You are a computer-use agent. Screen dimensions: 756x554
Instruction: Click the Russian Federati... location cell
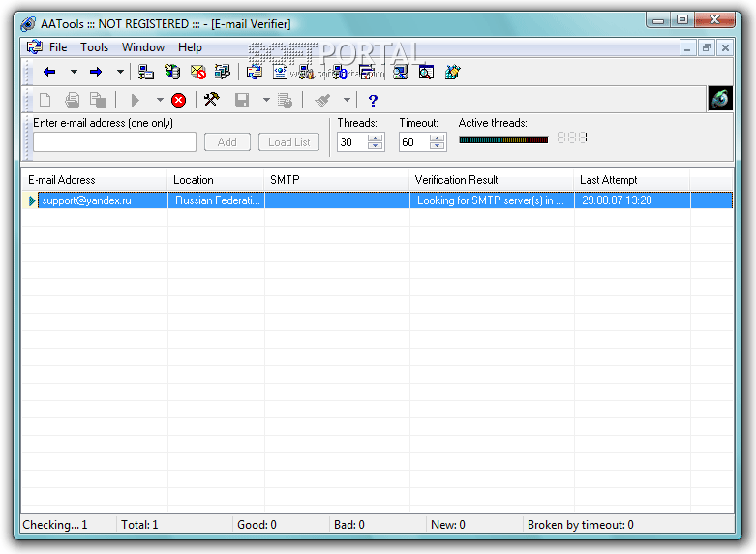(217, 200)
